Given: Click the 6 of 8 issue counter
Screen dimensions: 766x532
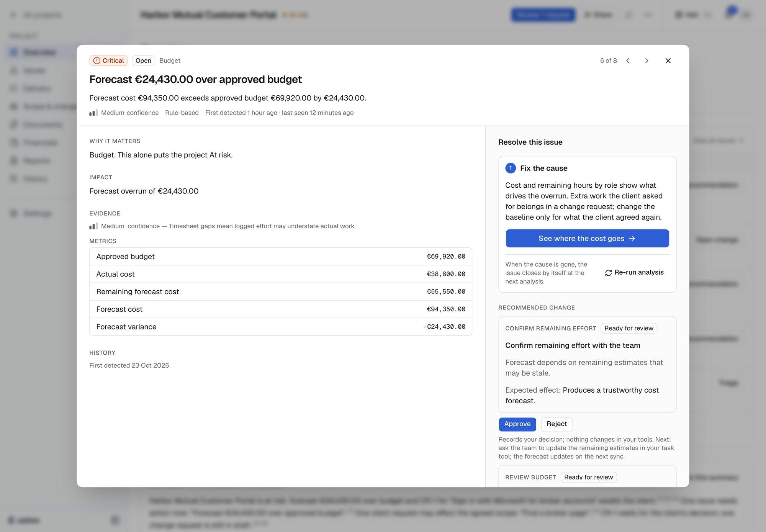Looking at the screenshot, I should [608, 61].
